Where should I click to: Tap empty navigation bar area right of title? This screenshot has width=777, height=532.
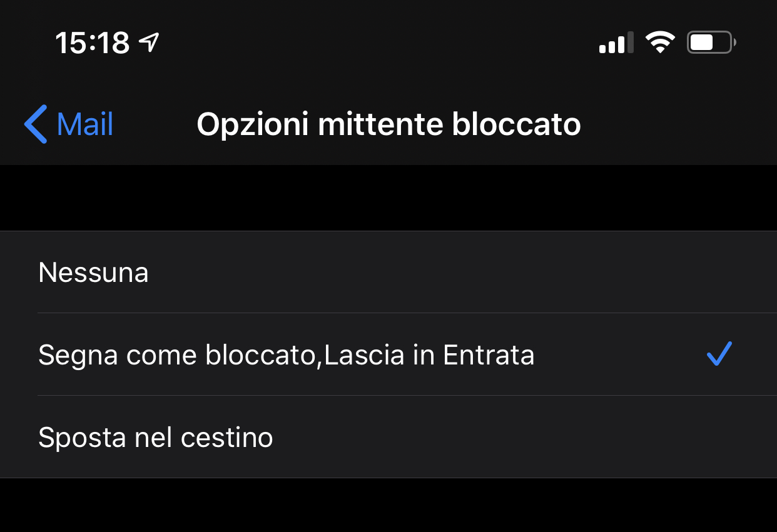679,124
